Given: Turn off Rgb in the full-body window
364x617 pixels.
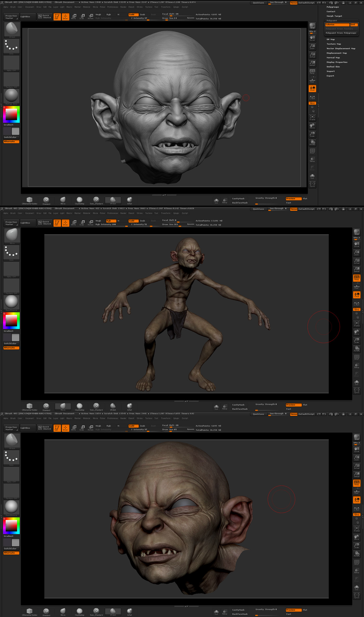Looking at the screenshot, I should coord(111,221).
